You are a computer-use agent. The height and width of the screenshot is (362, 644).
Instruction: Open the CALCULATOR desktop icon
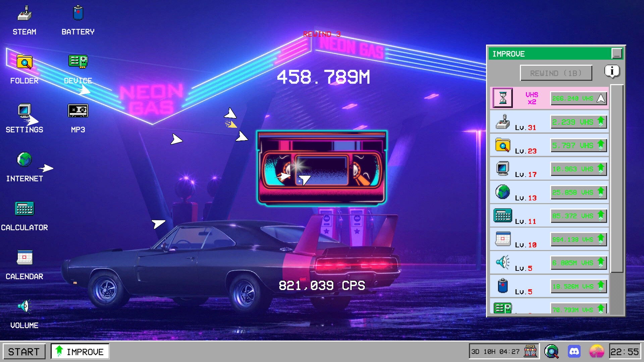(x=24, y=209)
